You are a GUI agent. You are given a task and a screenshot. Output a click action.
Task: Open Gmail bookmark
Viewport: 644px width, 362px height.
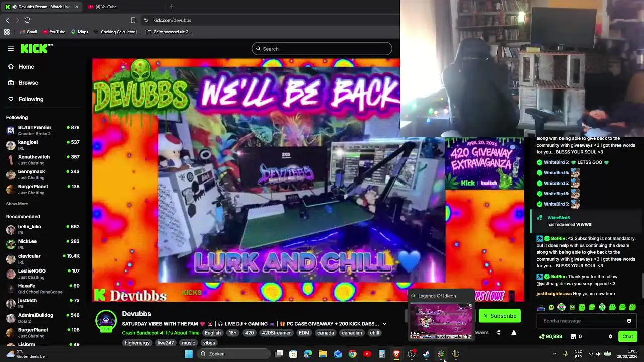28,32
